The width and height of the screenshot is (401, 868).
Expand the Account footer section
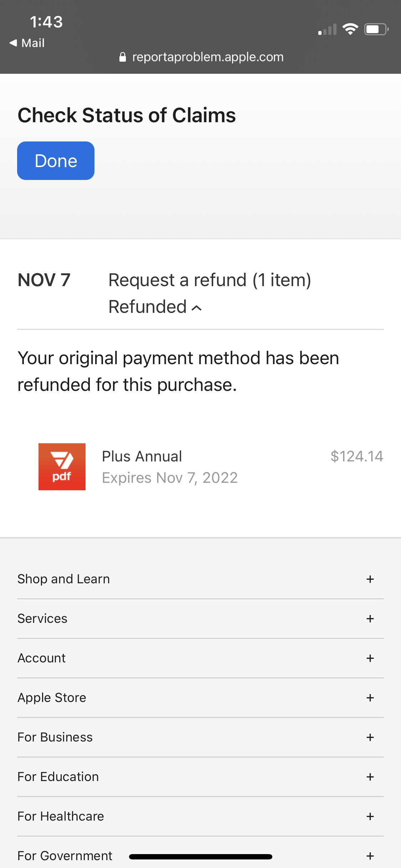pos(42,658)
